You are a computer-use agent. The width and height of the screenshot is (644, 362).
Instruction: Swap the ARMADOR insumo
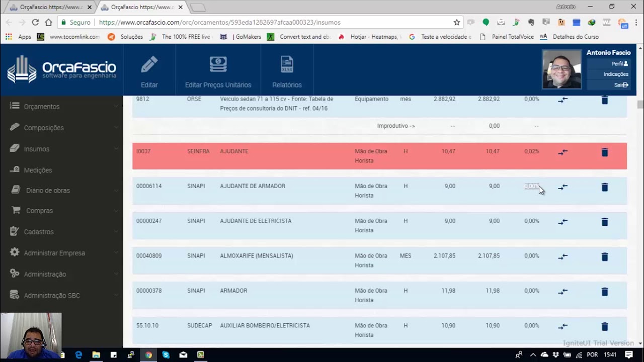562,291
